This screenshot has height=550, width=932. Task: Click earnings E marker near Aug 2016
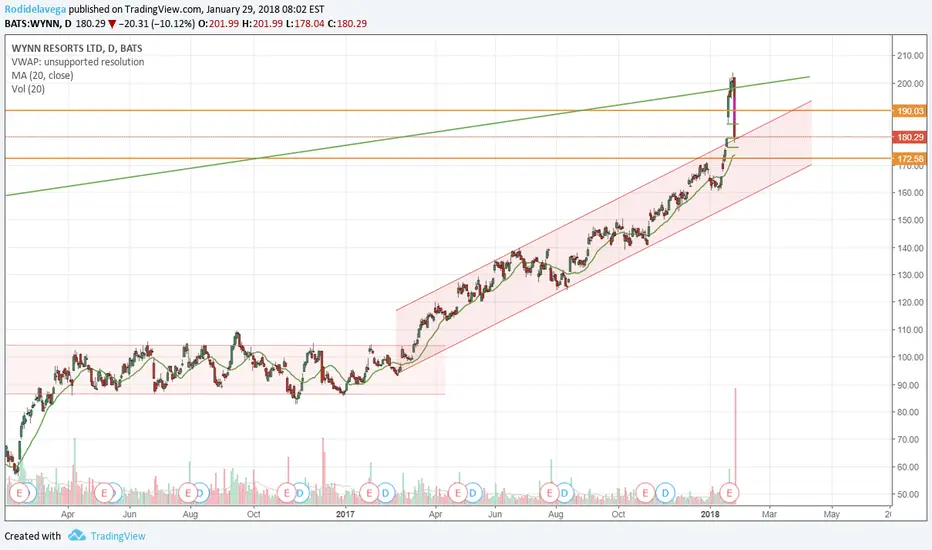point(188,493)
